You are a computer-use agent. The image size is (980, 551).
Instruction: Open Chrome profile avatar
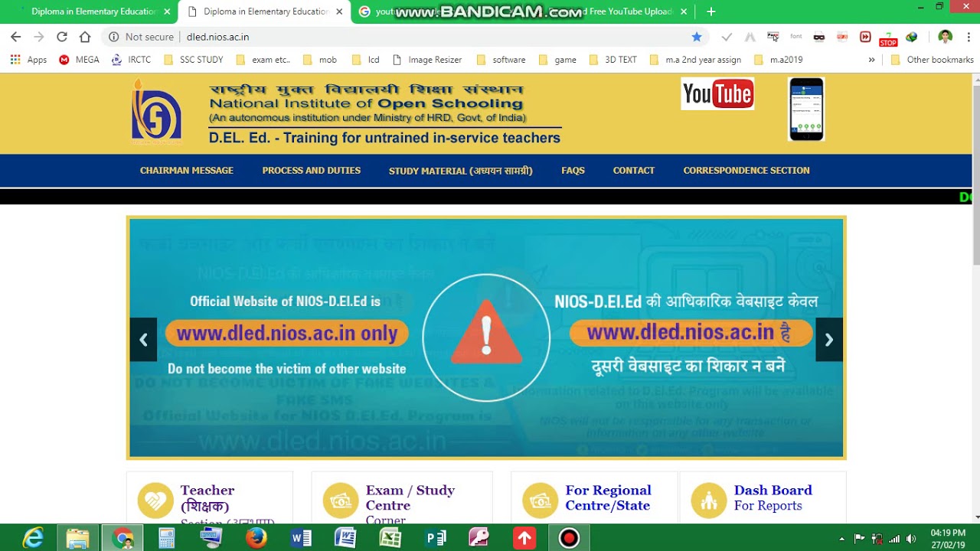[945, 37]
